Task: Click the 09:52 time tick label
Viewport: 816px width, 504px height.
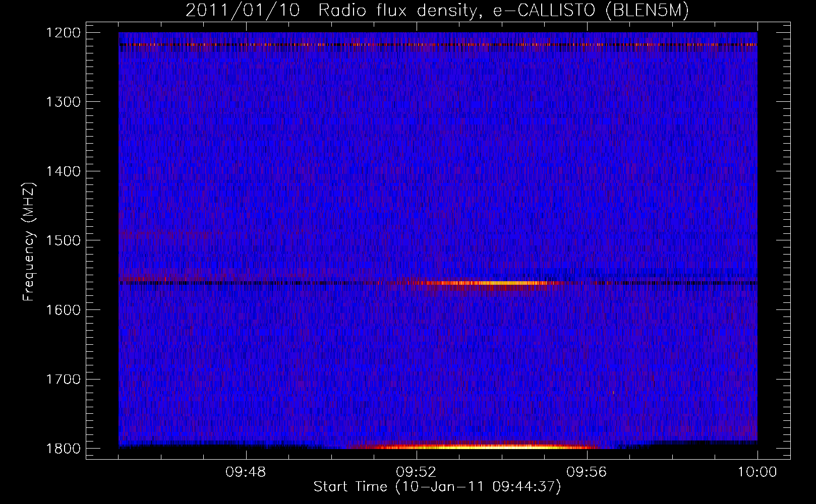Action: coord(416,472)
